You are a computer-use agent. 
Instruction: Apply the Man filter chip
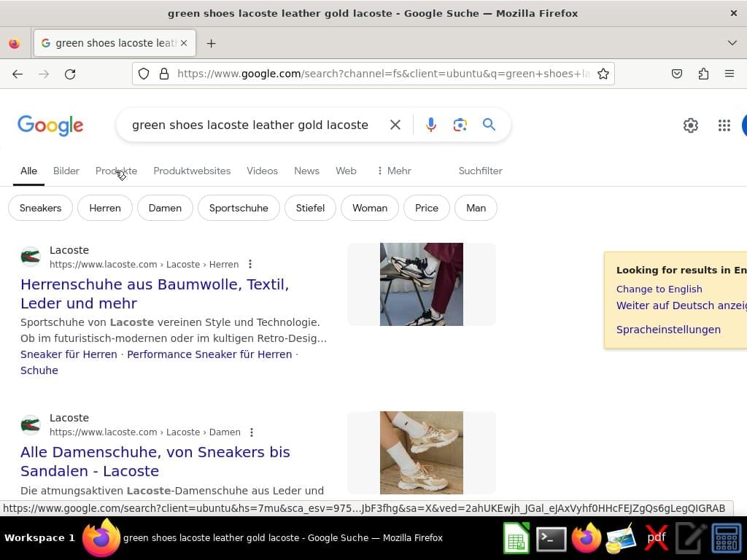point(476,208)
